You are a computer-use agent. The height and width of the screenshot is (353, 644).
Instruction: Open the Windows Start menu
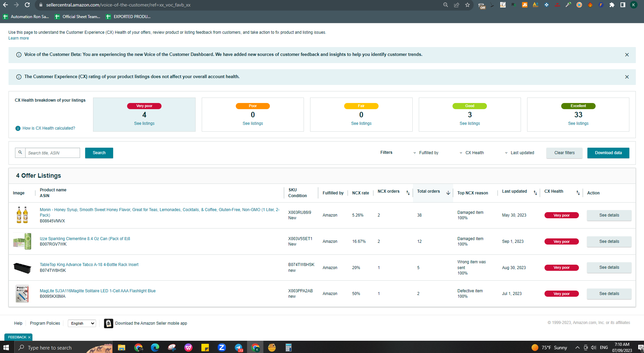[x=6, y=347]
